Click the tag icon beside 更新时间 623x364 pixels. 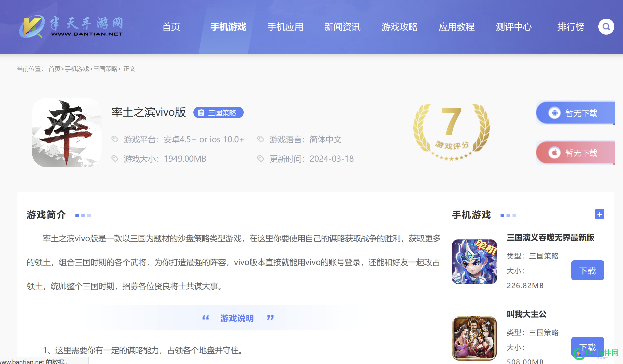tap(261, 158)
